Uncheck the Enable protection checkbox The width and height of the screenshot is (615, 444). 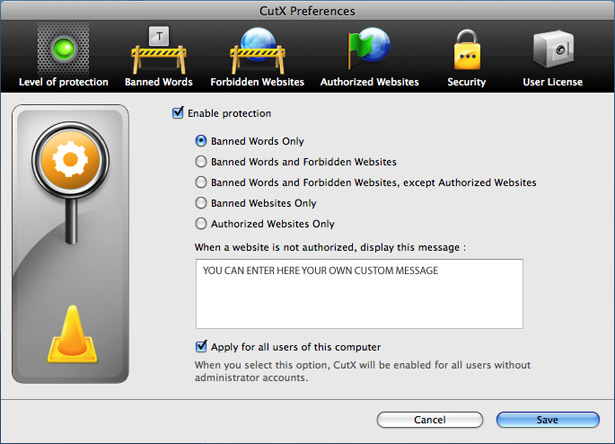pyautogui.click(x=178, y=114)
